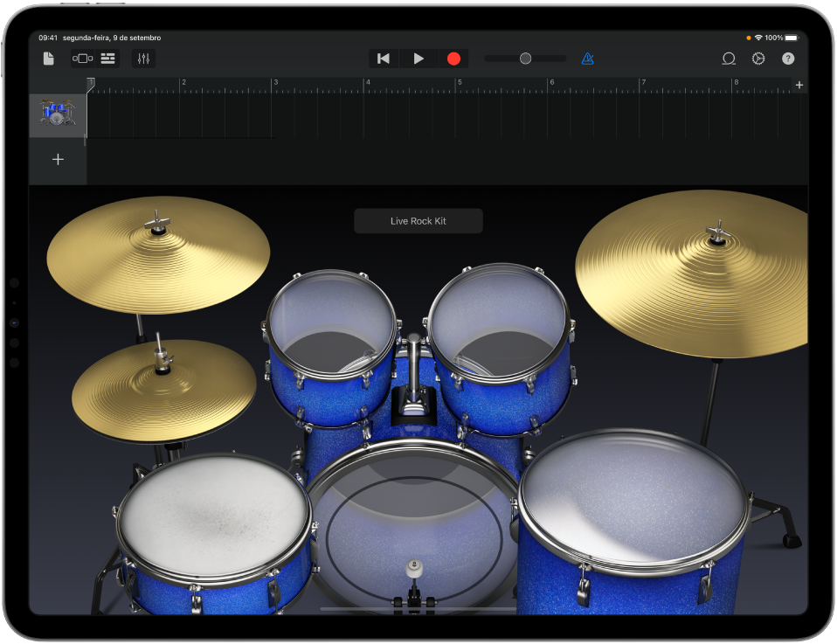Open the instrument browser button
Viewport: 837px width, 644px height.
82,59
